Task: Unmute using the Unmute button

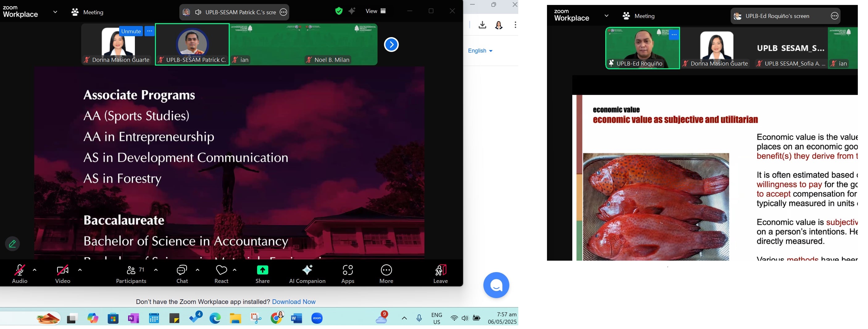Action: pos(131,31)
